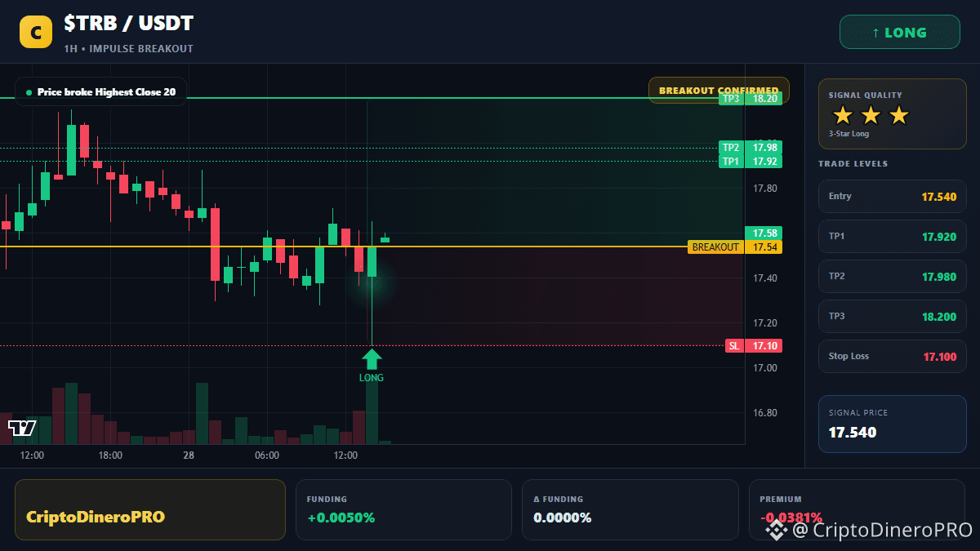Click the CriptoDineroPRO brand card
980x551 pixels.
coord(150,509)
